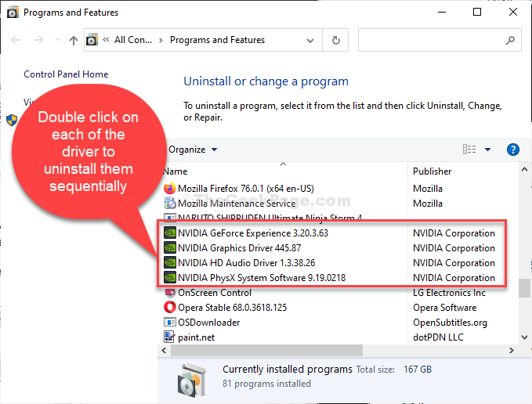This screenshot has width=532, height=404.
Task: Select Programs and Features breadcrumb
Action: (217, 40)
